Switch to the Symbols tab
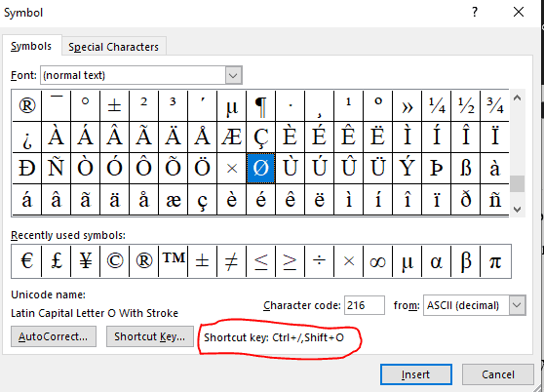The width and height of the screenshot is (544, 392). click(x=31, y=46)
